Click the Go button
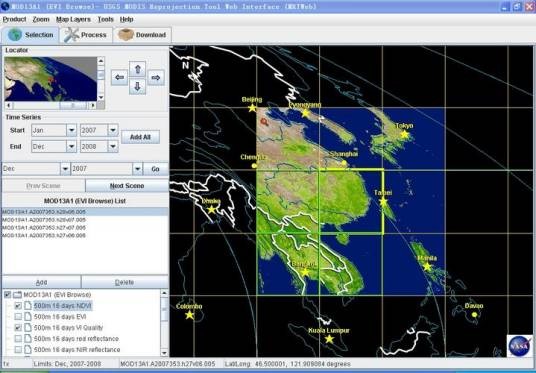The image size is (536, 373). tap(156, 169)
